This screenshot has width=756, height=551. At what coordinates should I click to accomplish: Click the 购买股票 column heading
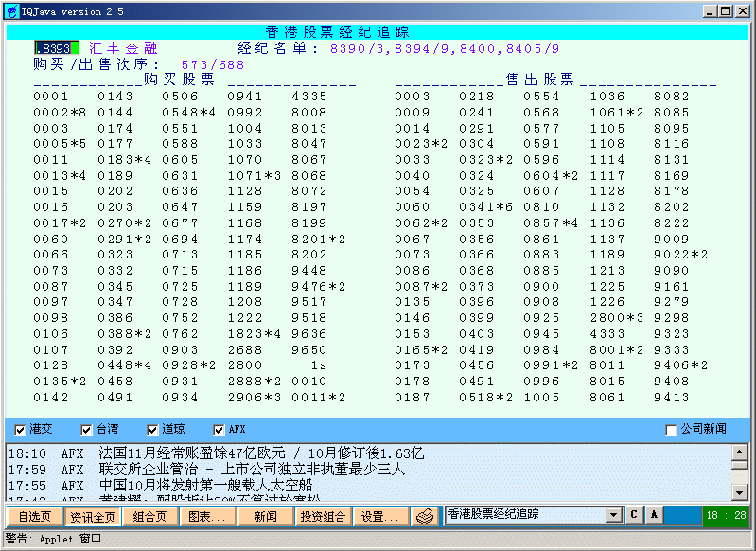pyautogui.click(x=179, y=80)
